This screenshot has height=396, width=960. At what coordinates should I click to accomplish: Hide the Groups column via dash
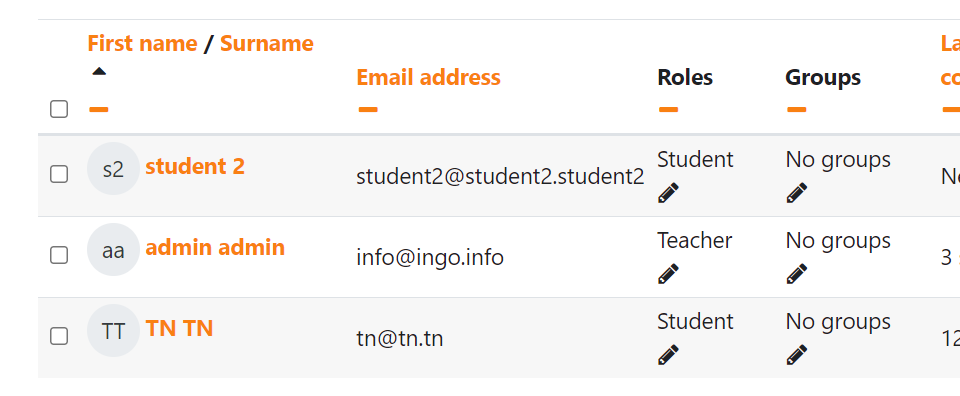pyautogui.click(x=797, y=110)
